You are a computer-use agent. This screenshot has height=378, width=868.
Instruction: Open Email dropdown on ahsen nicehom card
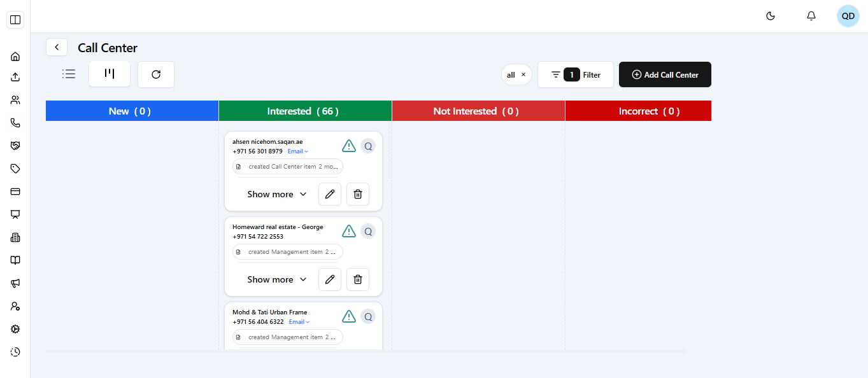[x=298, y=151]
